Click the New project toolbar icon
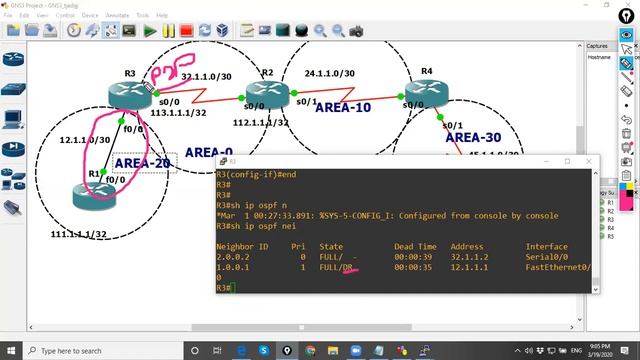The image size is (640, 360). [13, 31]
